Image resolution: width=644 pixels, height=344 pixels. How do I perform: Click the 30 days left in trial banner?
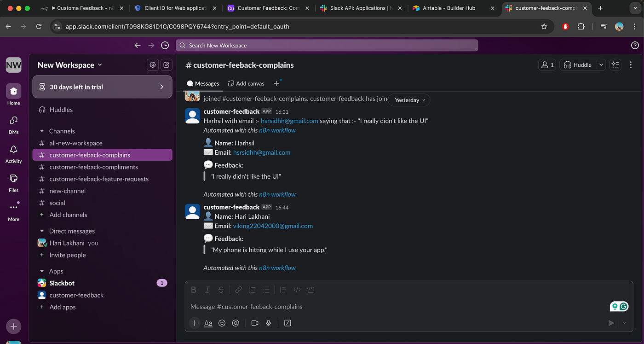click(x=102, y=87)
